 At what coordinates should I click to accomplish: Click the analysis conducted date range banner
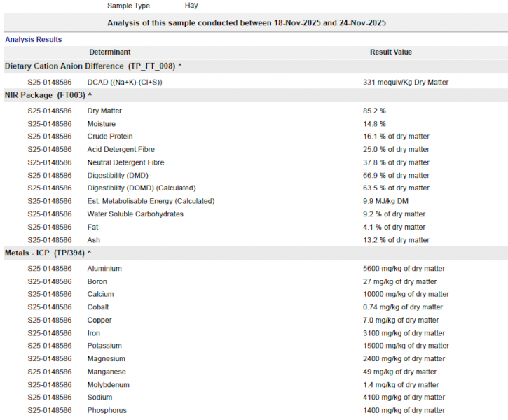point(246,23)
